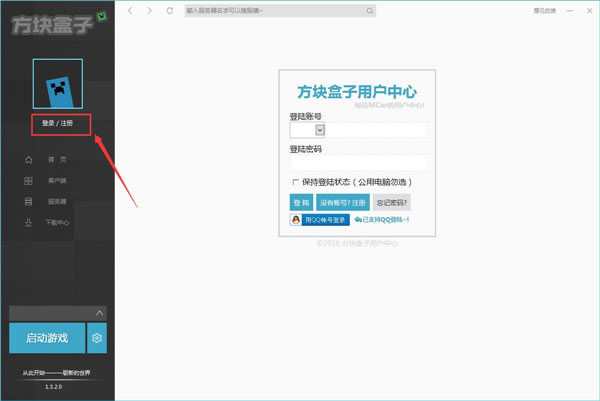Click the download center icon

[28, 222]
